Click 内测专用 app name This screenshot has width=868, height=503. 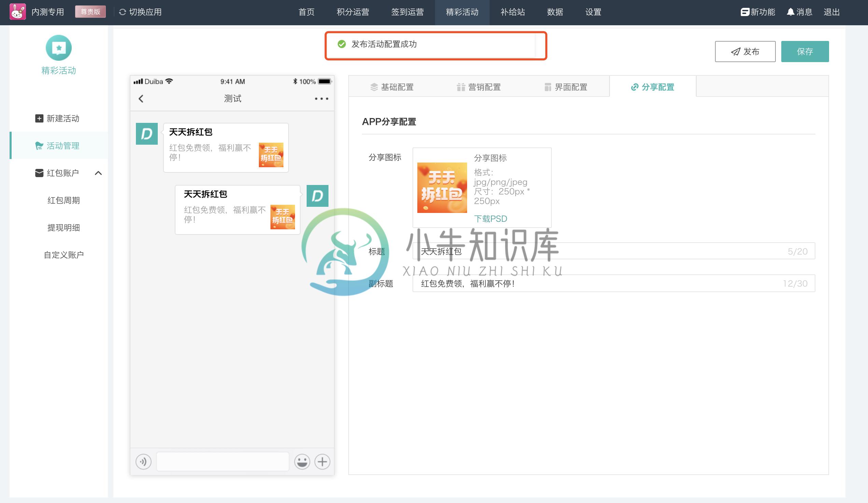click(x=48, y=12)
